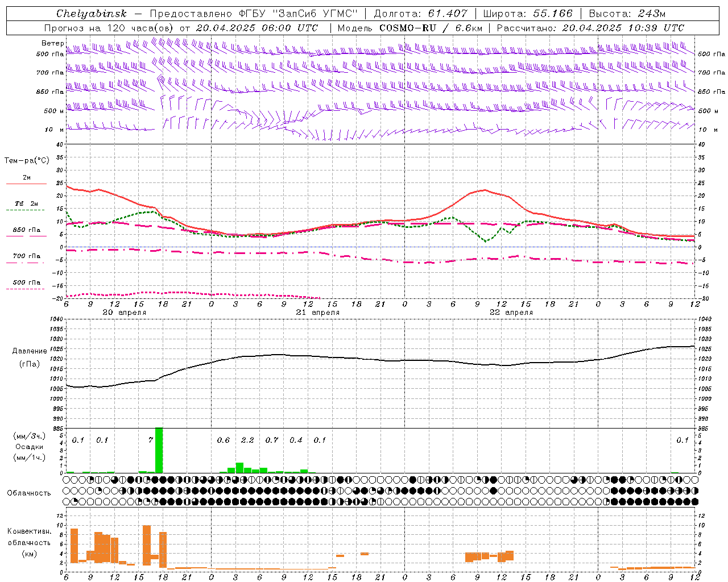Click the Ветер wind section label

(x=52, y=43)
